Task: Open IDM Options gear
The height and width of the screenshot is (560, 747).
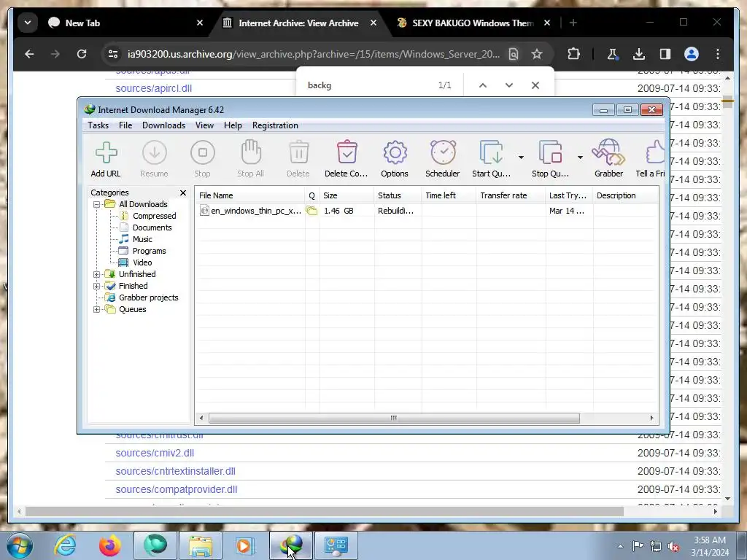Action: coord(395,159)
